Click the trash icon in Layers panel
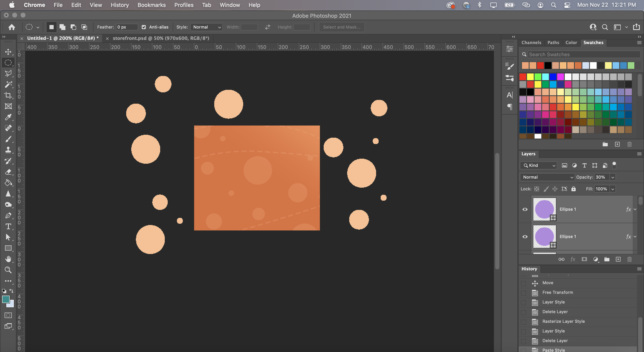This screenshot has width=644, height=352. [x=629, y=259]
